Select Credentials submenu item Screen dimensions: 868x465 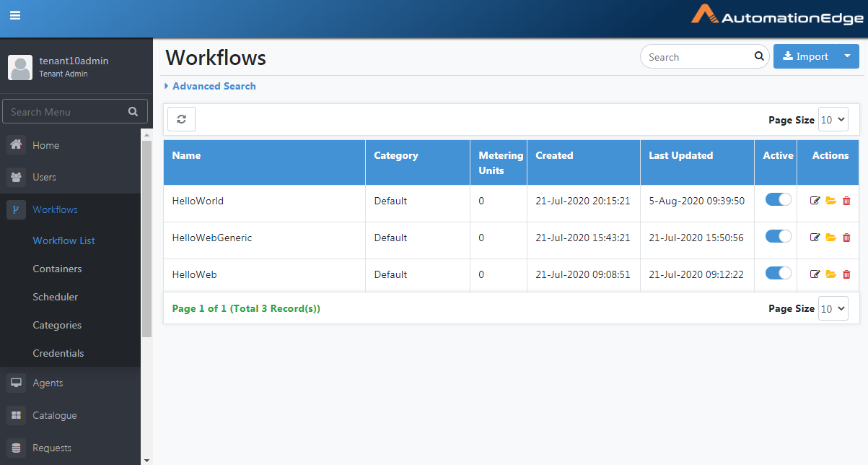point(58,353)
